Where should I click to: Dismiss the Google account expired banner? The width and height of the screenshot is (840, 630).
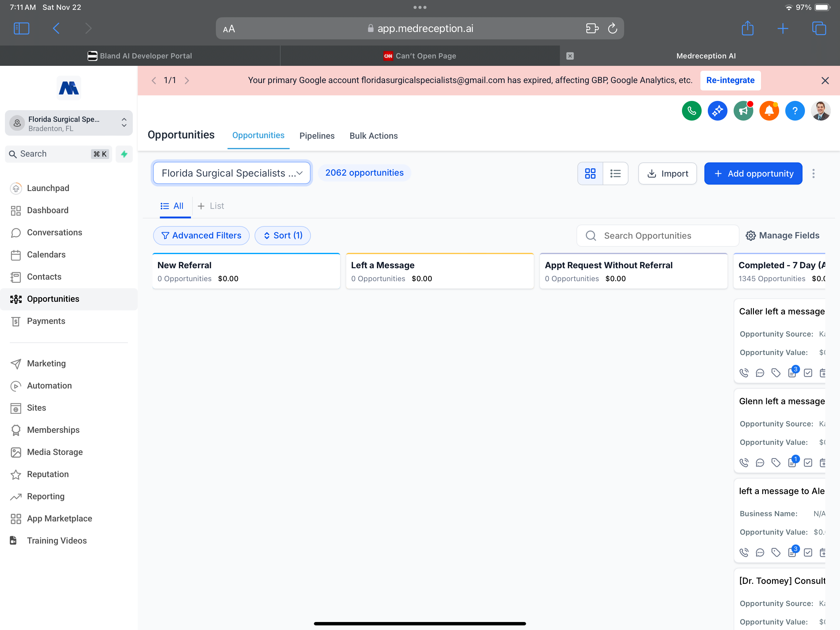click(x=825, y=81)
